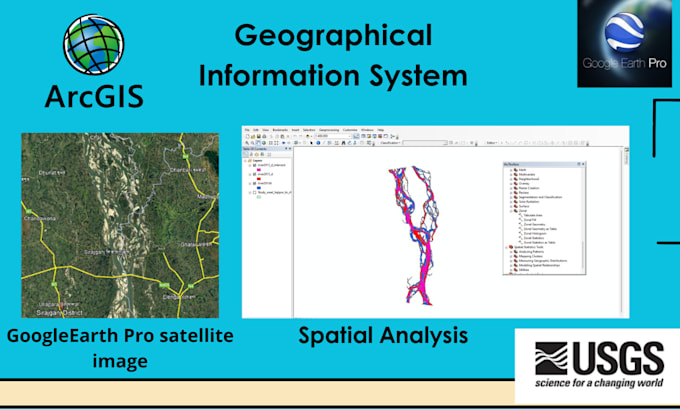Open the Tabulate Area tool
Screen dimensions: 680x409
(x=533, y=215)
